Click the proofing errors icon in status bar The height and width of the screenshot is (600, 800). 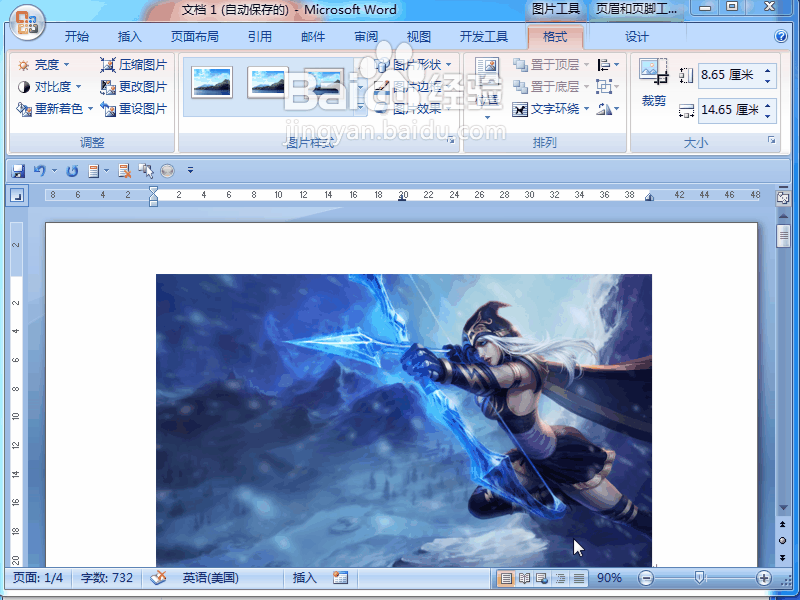158,578
